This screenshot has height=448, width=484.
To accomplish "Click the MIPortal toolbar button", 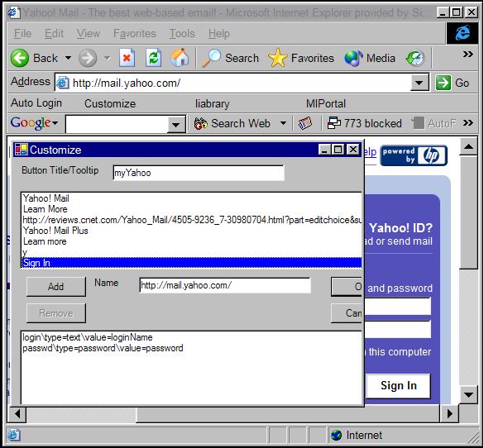I will 326,103.
